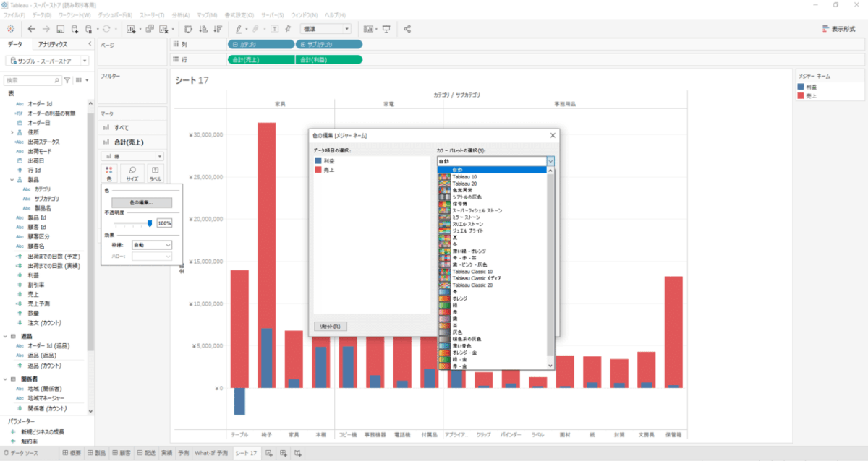Open the border (枠線) dropdown
868x461 pixels.
(152, 246)
